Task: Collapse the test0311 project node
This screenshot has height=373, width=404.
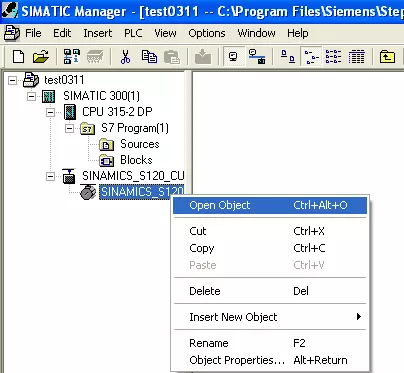Action: click(x=12, y=80)
